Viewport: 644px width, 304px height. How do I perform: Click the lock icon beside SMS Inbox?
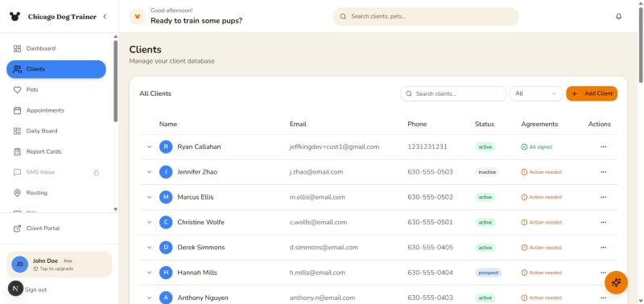pyautogui.click(x=97, y=172)
